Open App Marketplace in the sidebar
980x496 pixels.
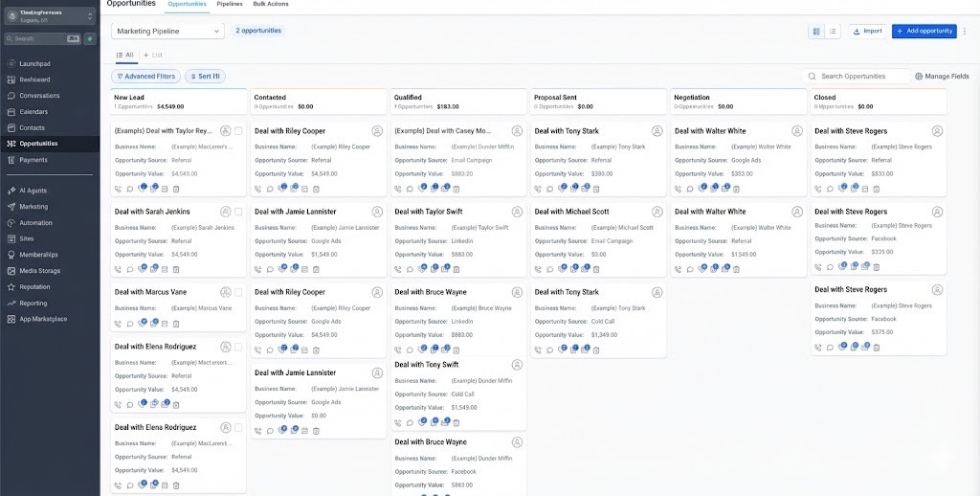[42, 319]
